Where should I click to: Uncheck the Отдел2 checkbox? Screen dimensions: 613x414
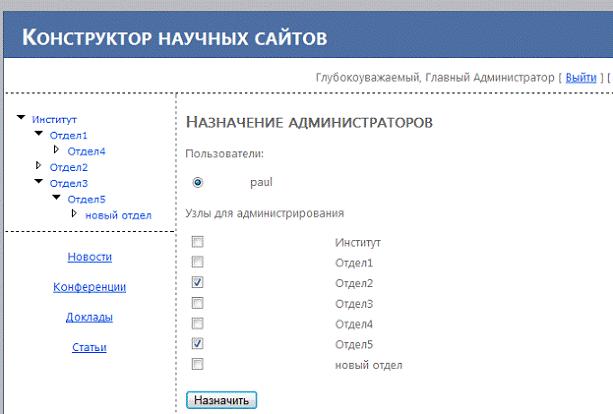point(197,283)
